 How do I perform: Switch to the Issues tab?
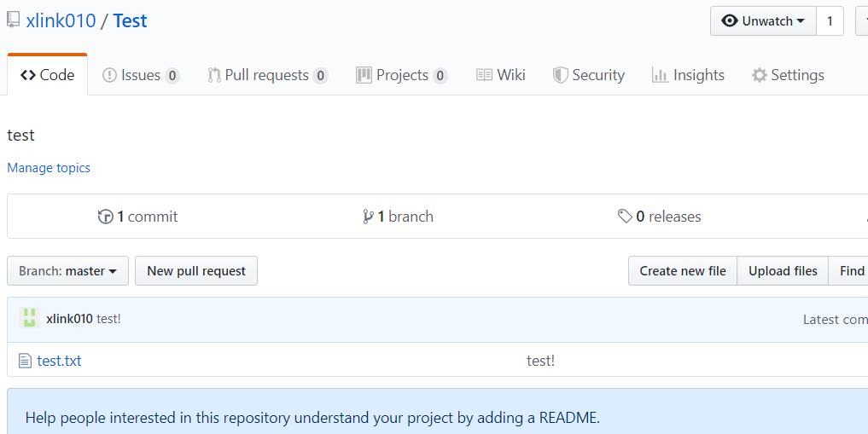click(x=141, y=75)
